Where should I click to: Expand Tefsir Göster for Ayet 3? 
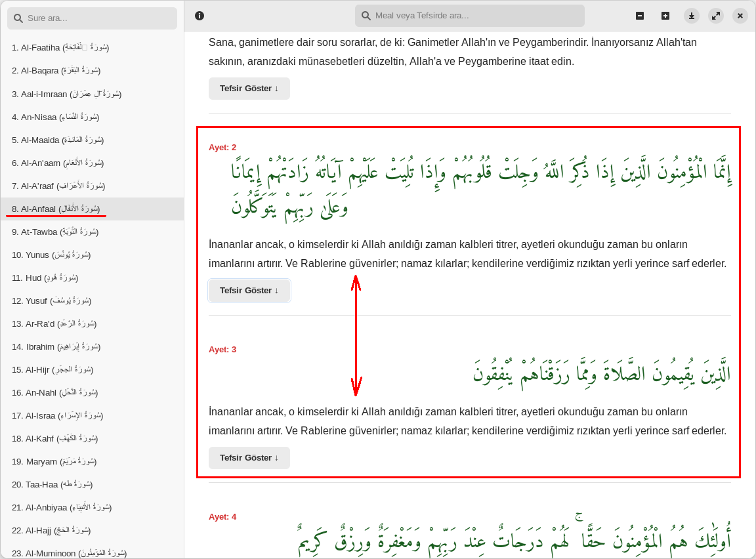(249, 457)
